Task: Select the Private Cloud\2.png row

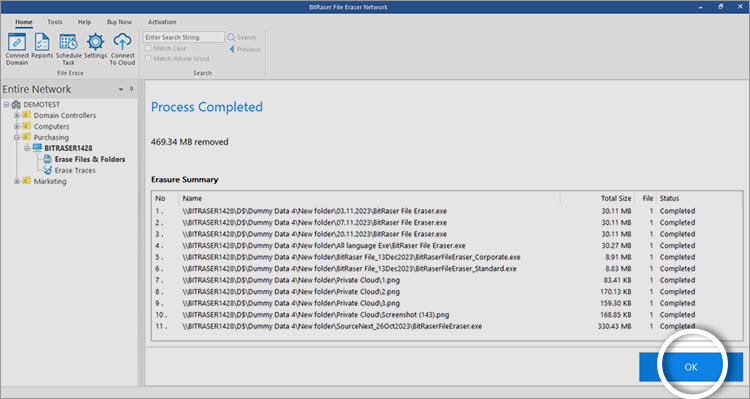Action: click(447, 291)
